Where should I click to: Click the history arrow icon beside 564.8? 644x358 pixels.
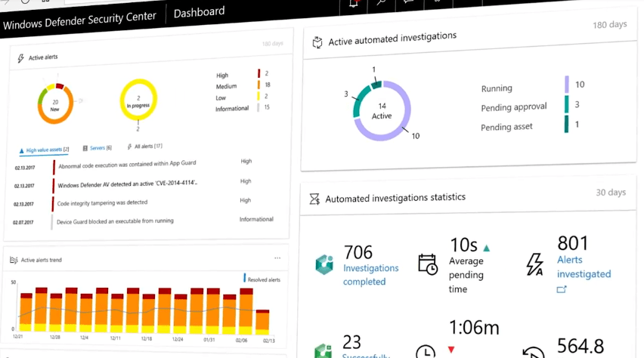pyautogui.click(x=533, y=353)
